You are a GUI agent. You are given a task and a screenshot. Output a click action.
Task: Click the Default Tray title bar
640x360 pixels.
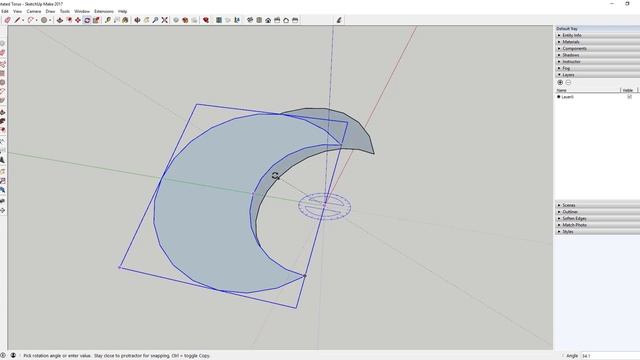click(597, 29)
